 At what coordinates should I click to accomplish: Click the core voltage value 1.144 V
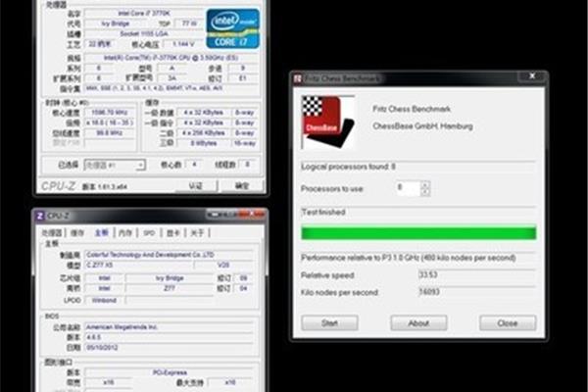coord(183,44)
